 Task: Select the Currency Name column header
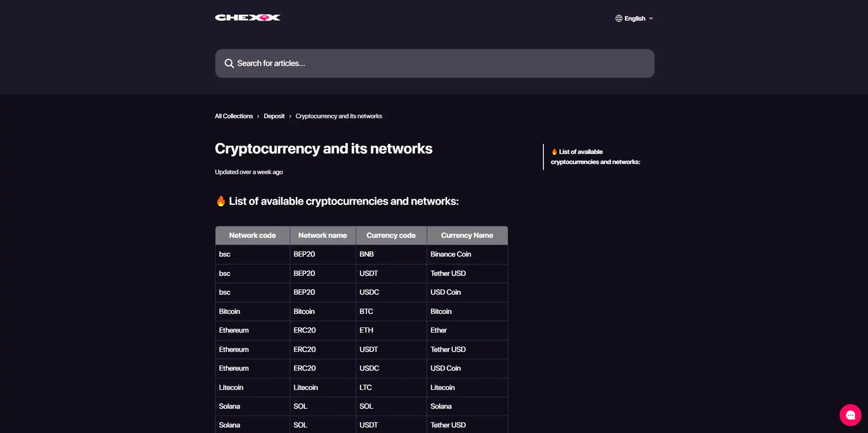coord(467,236)
